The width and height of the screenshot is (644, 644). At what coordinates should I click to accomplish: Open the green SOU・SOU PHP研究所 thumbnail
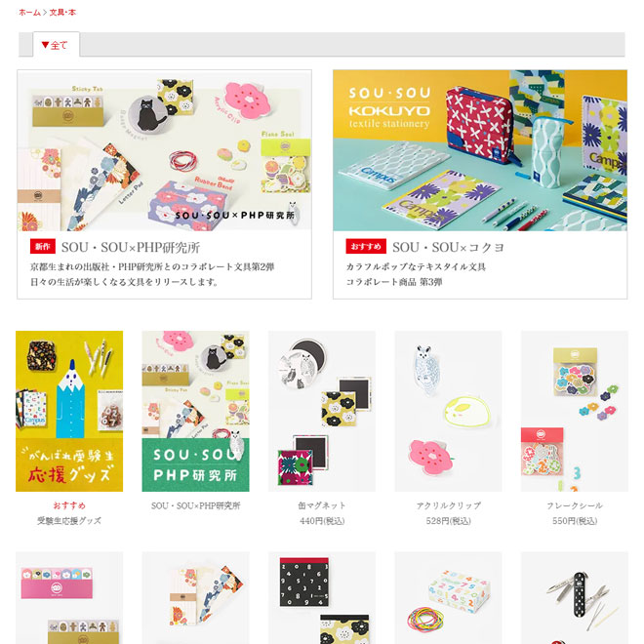pyautogui.click(x=195, y=411)
